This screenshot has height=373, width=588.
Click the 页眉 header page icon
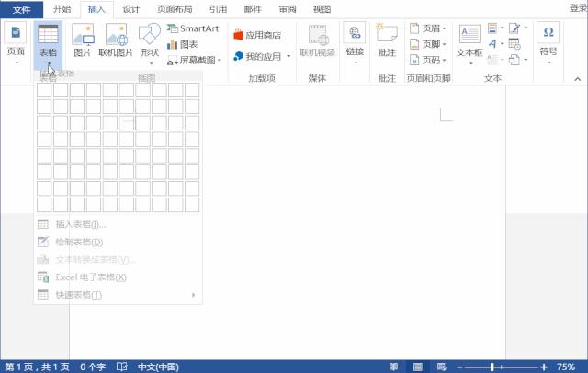[414, 28]
